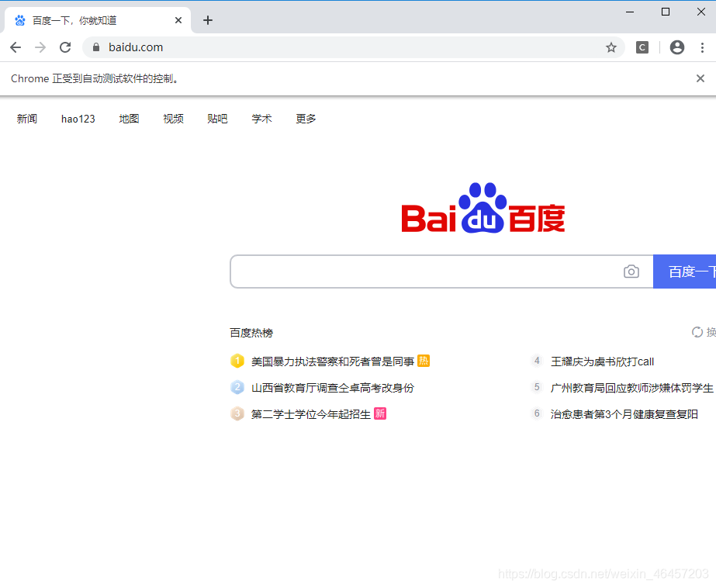
Task: Click the blue rank 2 badge
Action: point(237,387)
